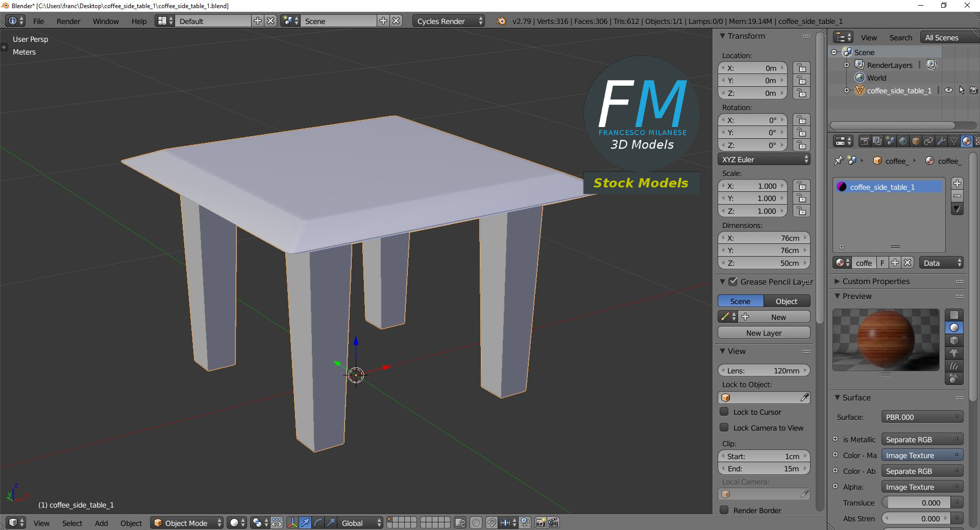The image size is (980, 530).
Task: Add a new material slot with plus
Action: click(958, 184)
